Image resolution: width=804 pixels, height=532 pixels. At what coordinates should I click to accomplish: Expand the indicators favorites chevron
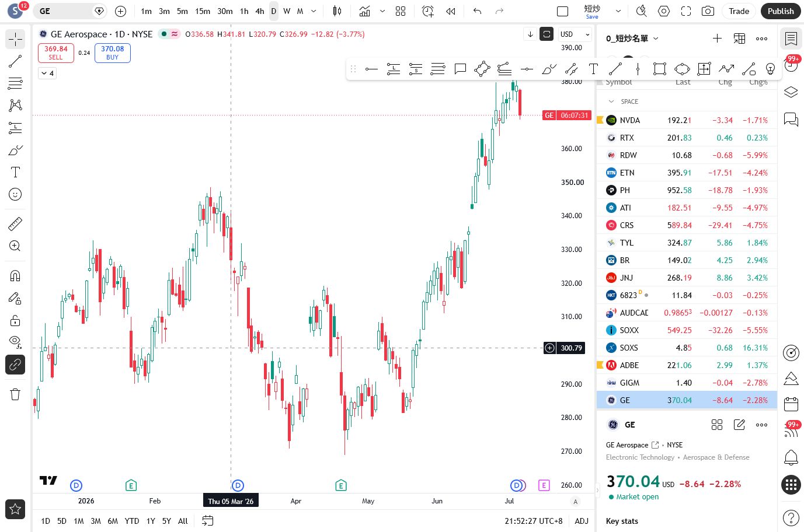[382, 11]
